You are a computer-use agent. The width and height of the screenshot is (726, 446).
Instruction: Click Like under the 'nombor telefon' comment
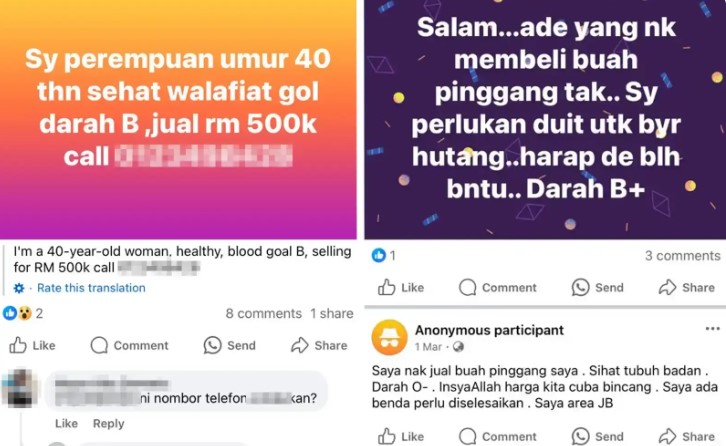(66, 423)
